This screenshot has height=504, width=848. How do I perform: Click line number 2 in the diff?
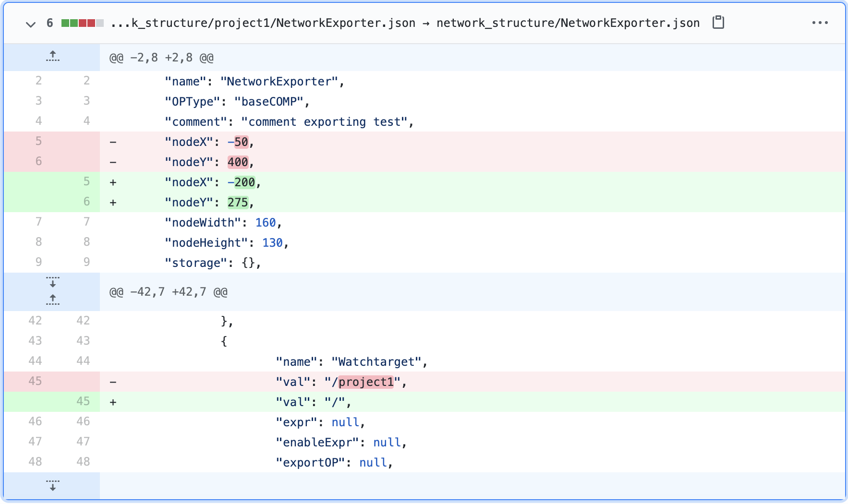tap(38, 81)
